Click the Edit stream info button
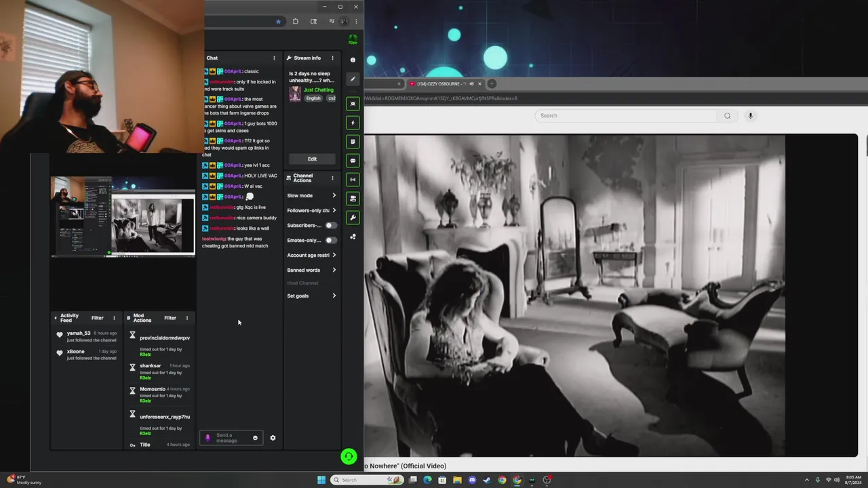The width and height of the screenshot is (868, 488). click(x=312, y=159)
